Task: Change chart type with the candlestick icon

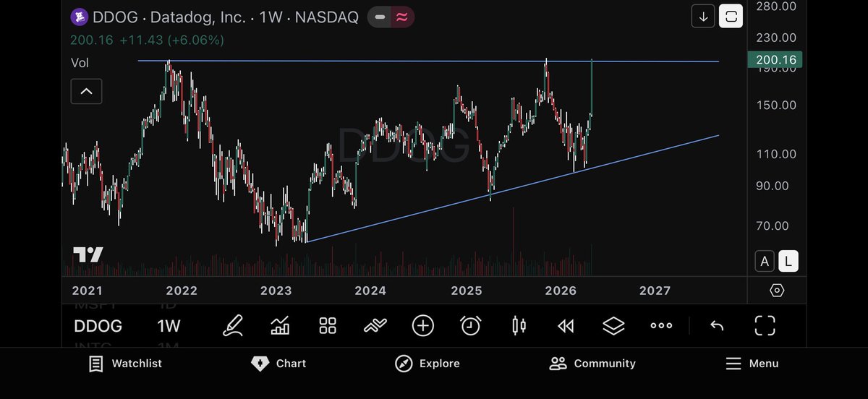Action: click(519, 326)
